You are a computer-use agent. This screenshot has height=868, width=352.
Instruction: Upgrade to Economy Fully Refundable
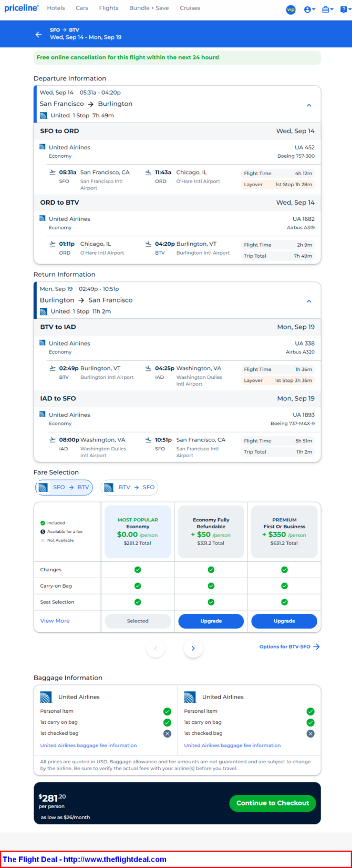pyautogui.click(x=211, y=621)
